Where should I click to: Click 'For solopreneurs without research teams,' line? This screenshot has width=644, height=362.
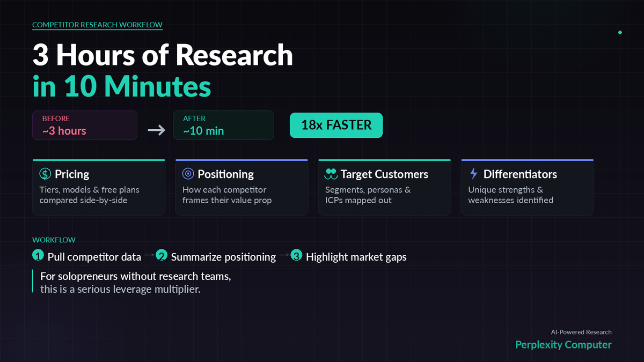(x=136, y=277)
